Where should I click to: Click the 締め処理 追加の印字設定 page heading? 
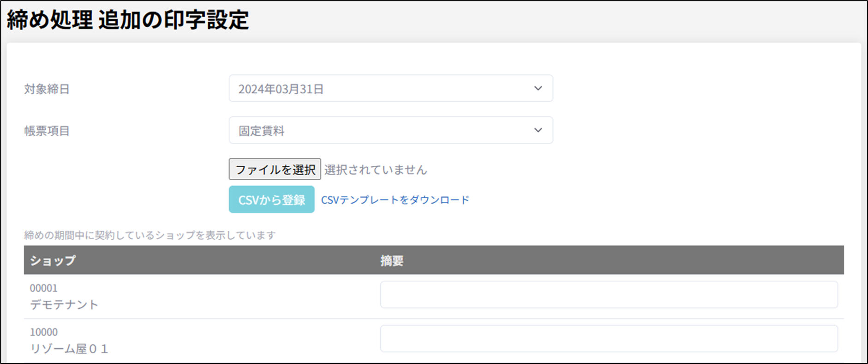pyautogui.click(x=128, y=20)
